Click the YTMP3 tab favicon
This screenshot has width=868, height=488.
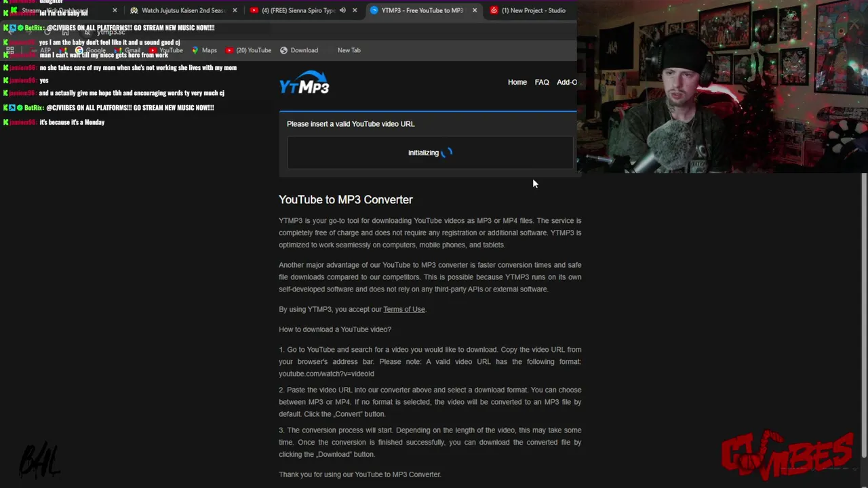(x=374, y=10)
